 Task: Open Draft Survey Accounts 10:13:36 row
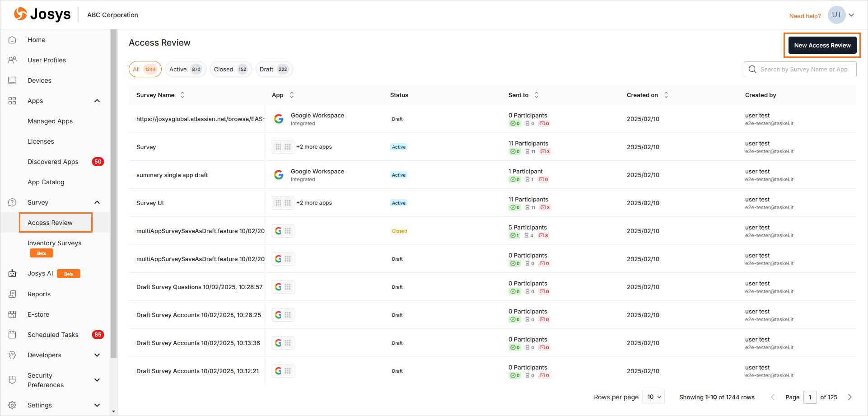pos(492,343)
